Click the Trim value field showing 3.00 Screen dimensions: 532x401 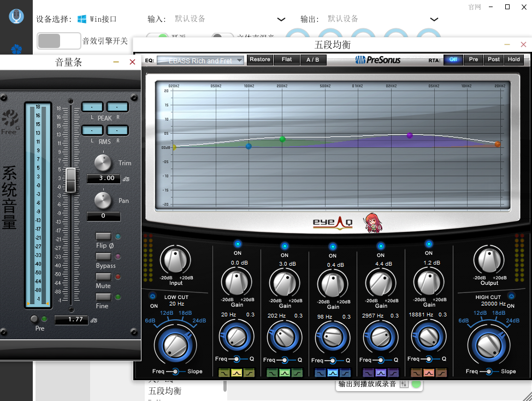point(104,178)
